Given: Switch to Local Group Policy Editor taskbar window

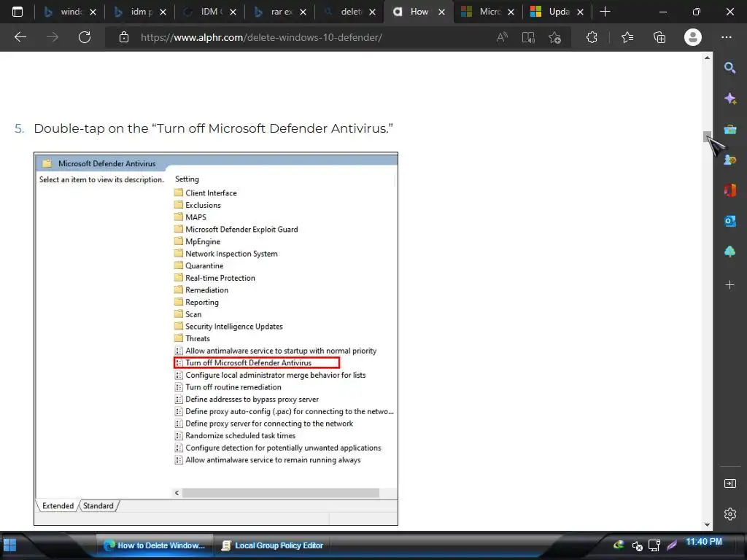Looking at the screenshot, I should pyautogui.click(x=273, y=545).
